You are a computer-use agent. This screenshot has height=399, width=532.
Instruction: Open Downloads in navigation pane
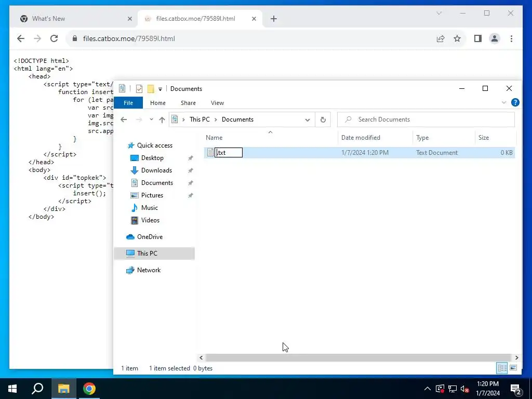(x=156, y=170)
